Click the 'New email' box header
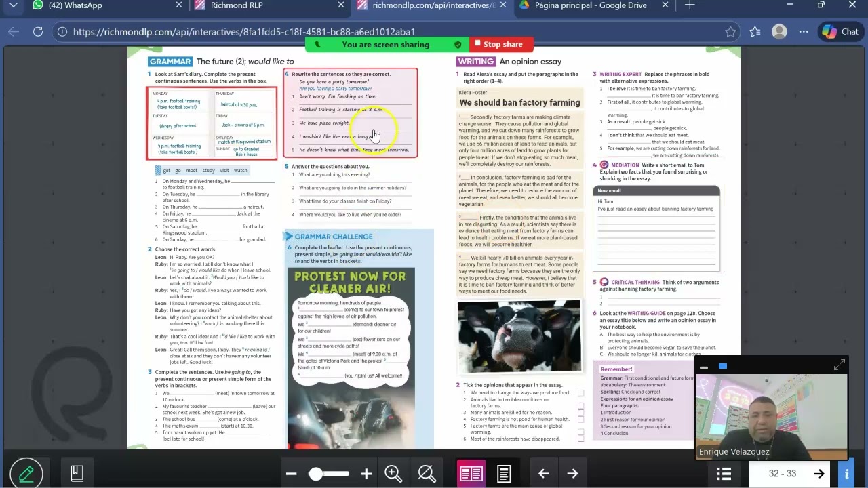Viewport: 868px width, 488px height. click(656, 191)
